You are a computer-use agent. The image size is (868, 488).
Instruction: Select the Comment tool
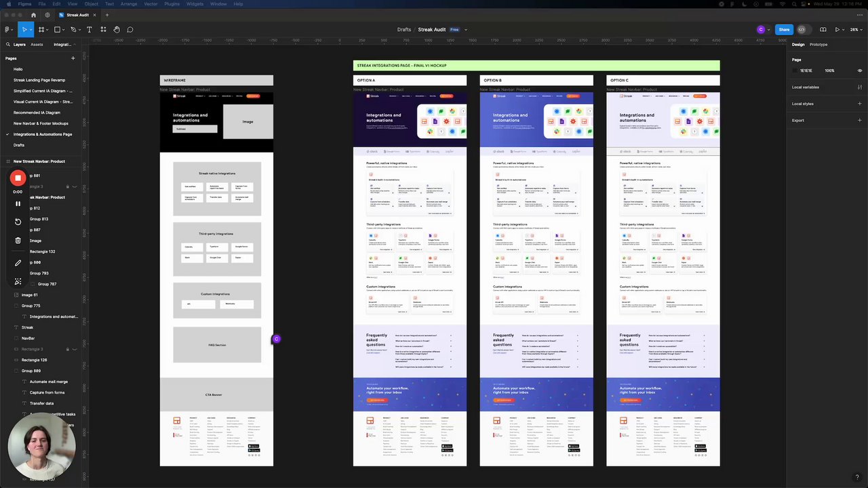pyautogui.click(x=130, y=29)
